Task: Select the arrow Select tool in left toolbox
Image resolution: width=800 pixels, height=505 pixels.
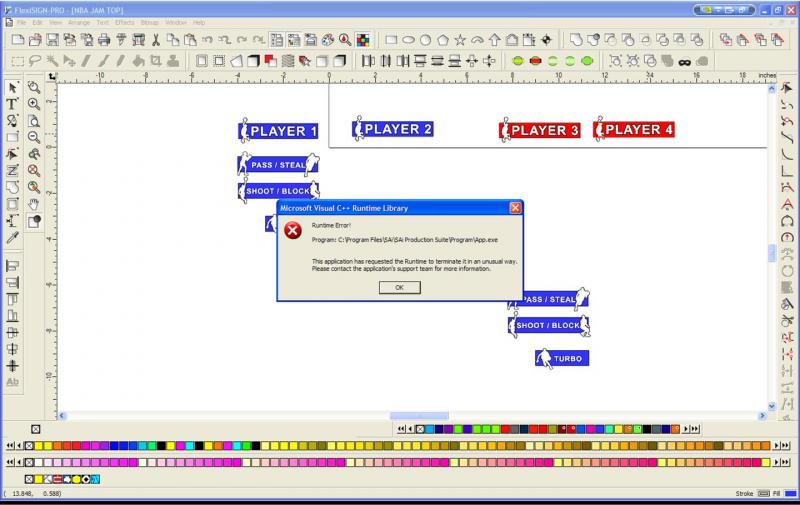Action: pos(13,87)
